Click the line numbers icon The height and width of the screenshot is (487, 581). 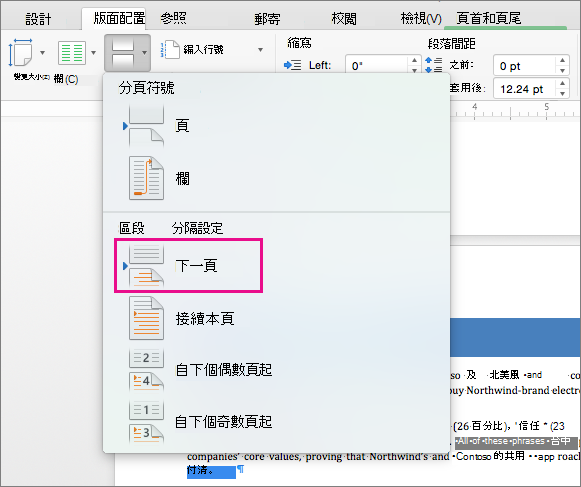click(x=170, y=50)
